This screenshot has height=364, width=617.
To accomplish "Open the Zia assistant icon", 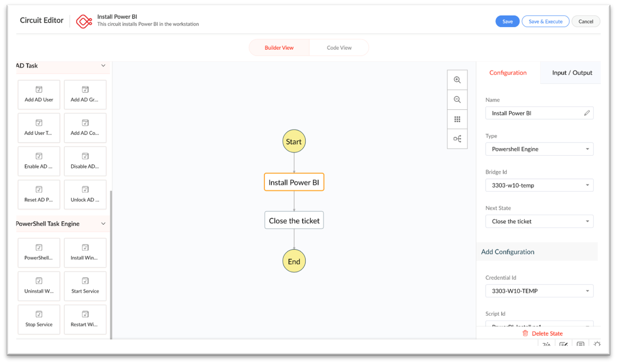I will point(546,344).
